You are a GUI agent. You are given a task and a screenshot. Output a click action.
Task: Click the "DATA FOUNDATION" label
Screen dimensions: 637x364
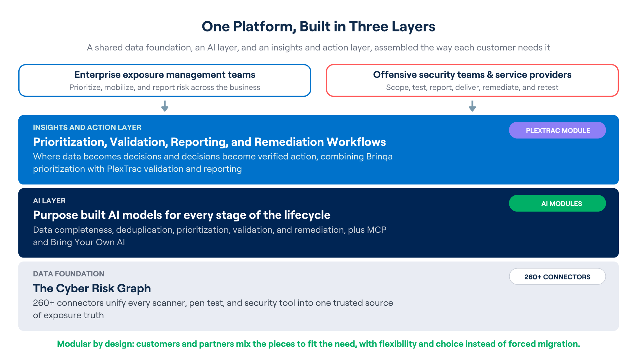pos(69,274)
